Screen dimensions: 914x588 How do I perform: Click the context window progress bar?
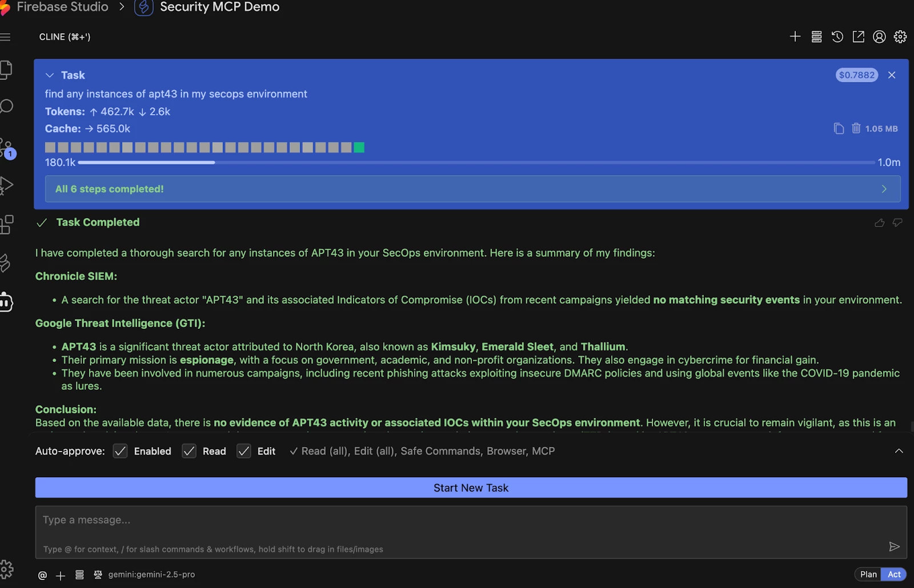pos(476,163)
